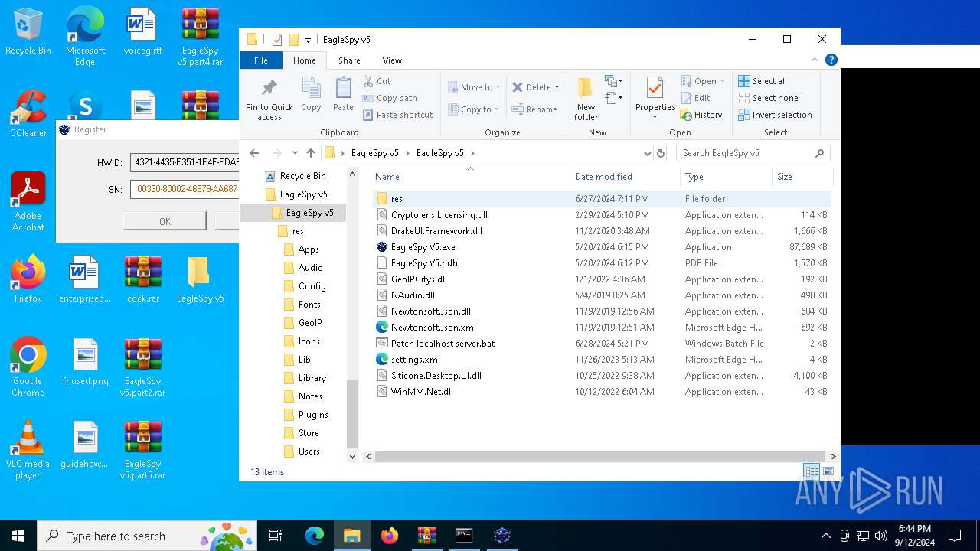Open the File tab

pyautogui.click(x=261, y=60)
